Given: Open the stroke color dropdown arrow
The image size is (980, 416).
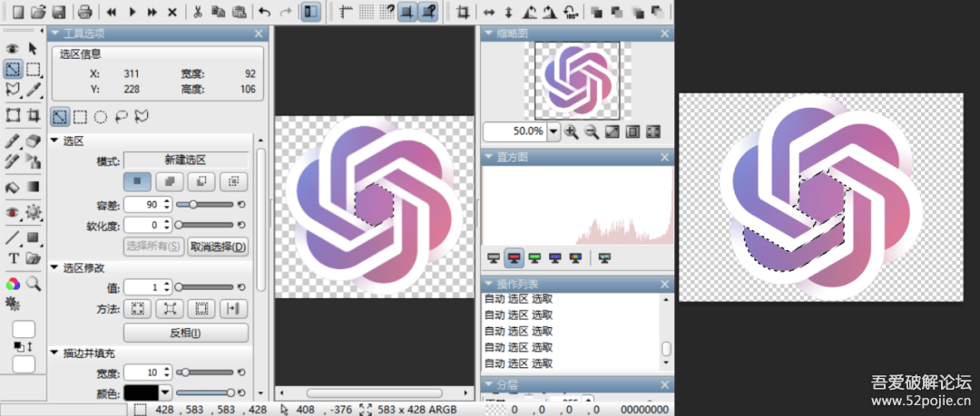Looking at the screenshot, I should tap(165, 392).
